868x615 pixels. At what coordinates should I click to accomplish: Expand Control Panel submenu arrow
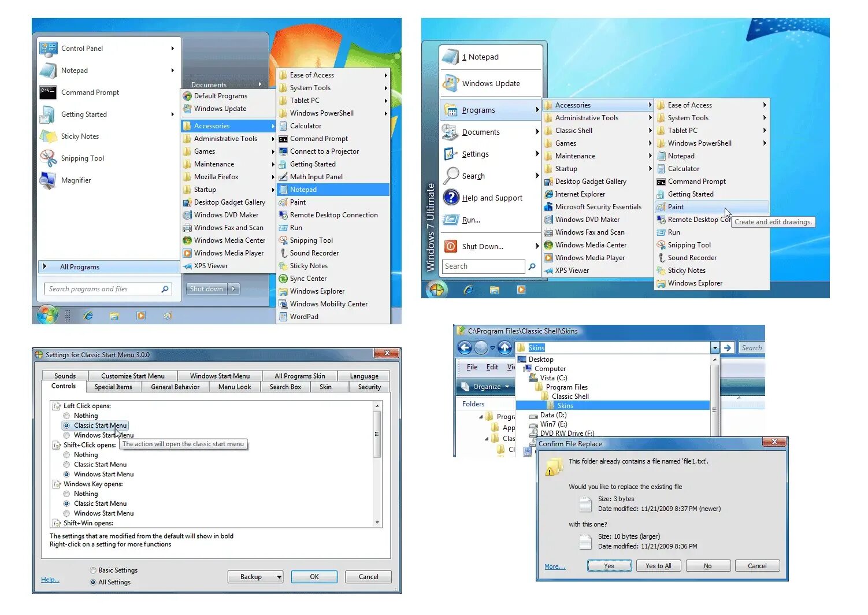coord(172,48)
